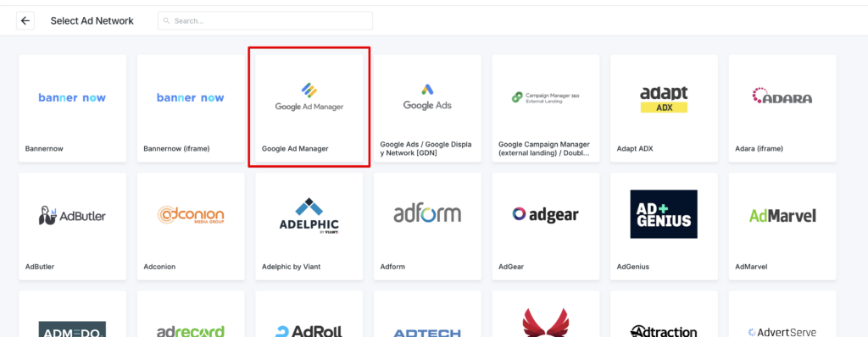868x337 pixels.
Task: Click the 'Adconion' label text
Action: tap(159, 267)
